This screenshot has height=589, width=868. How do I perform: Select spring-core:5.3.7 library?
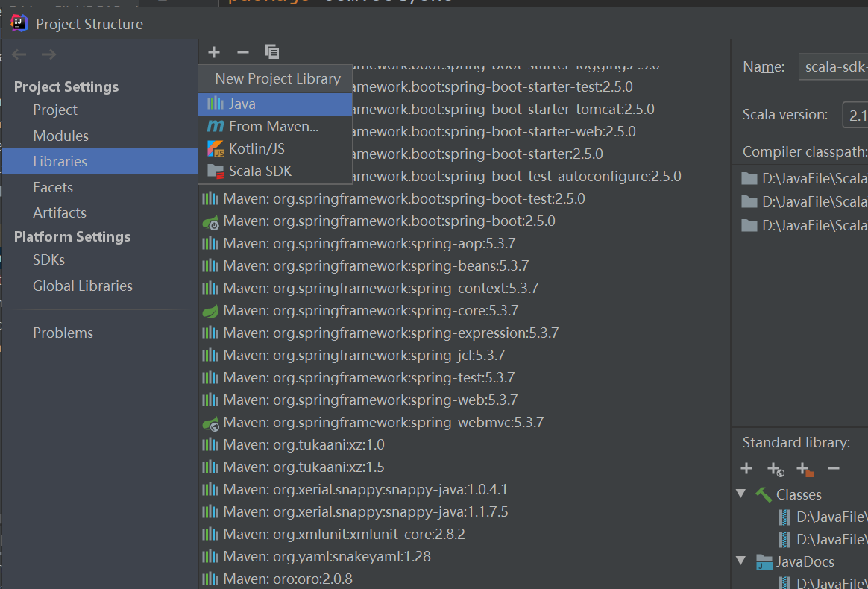click(x=360, y=311)
